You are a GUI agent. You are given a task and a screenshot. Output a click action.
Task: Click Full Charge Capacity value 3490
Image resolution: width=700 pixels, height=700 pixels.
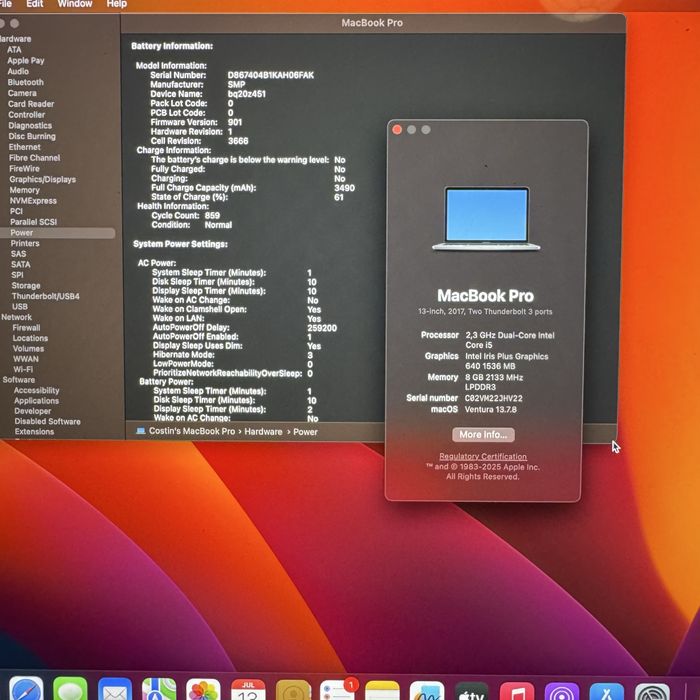coord(344,188)
